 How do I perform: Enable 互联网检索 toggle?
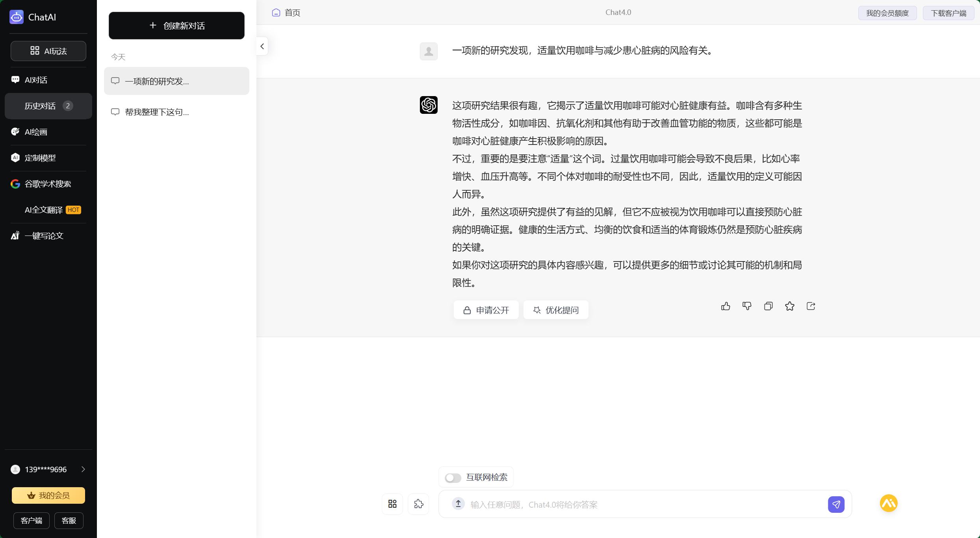[x=453, y=477]
